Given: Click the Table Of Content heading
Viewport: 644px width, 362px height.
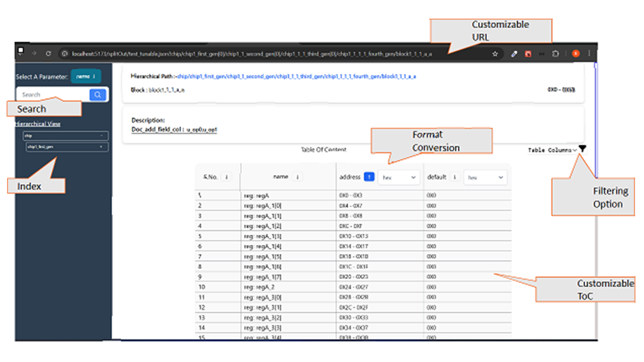Looking at the screenshot, I should [324, 150].
